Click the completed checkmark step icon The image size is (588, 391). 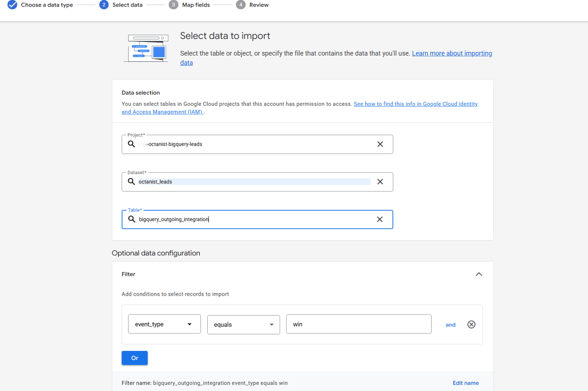pyautogui.click(x=12, y=5)
